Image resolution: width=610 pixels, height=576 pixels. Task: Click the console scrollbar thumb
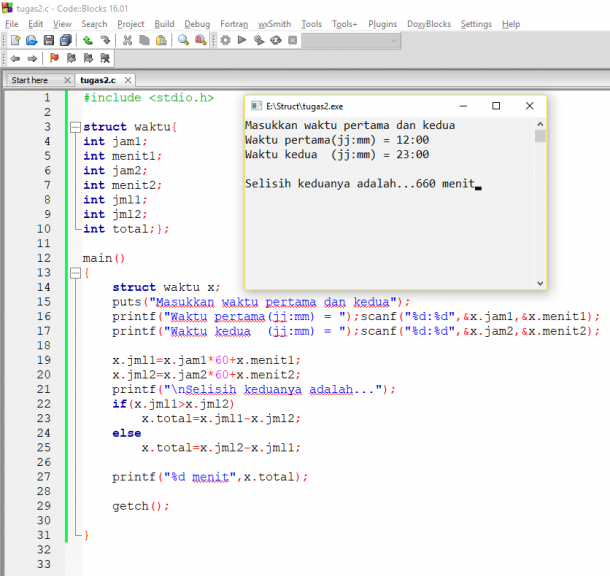point(540,136)
